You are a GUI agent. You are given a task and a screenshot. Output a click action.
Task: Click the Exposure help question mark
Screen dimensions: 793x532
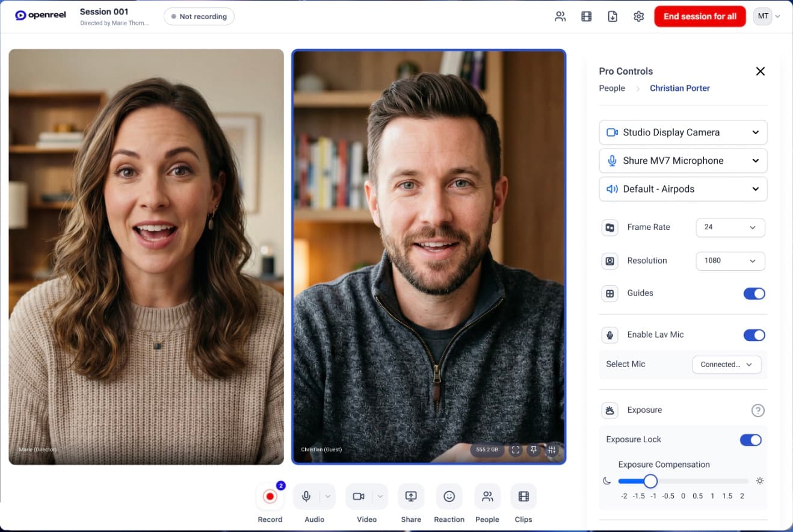(758, 410)
